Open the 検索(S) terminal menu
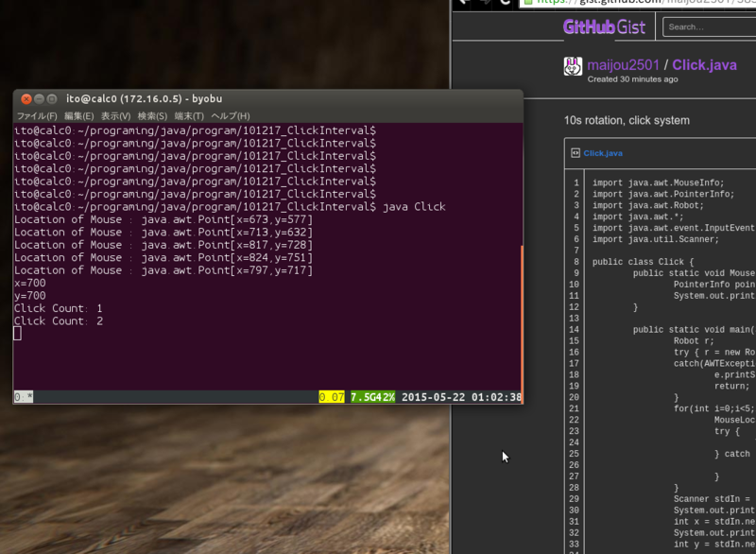The height and width of the screenshot is (554, 756). point(152,116)
